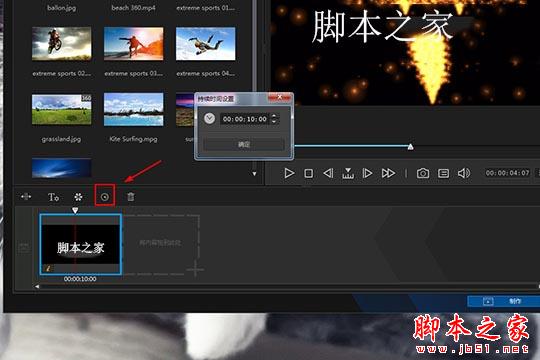Image resolution: width=540 pixels, height=360 pixels.
Task: Click the 00:00:10:00 duration label under the clip
Action: [x=80, y=279]
